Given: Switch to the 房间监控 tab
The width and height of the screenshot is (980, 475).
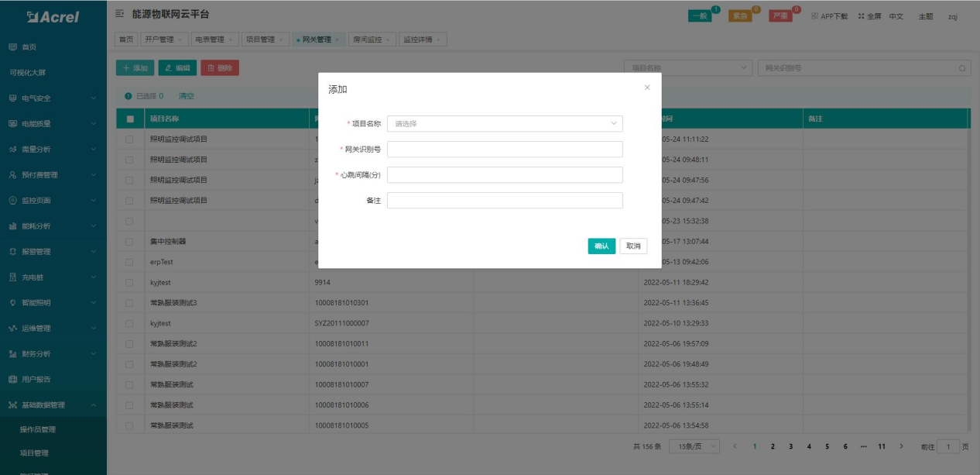Looking at the screenshot, I should click(372, 40).
